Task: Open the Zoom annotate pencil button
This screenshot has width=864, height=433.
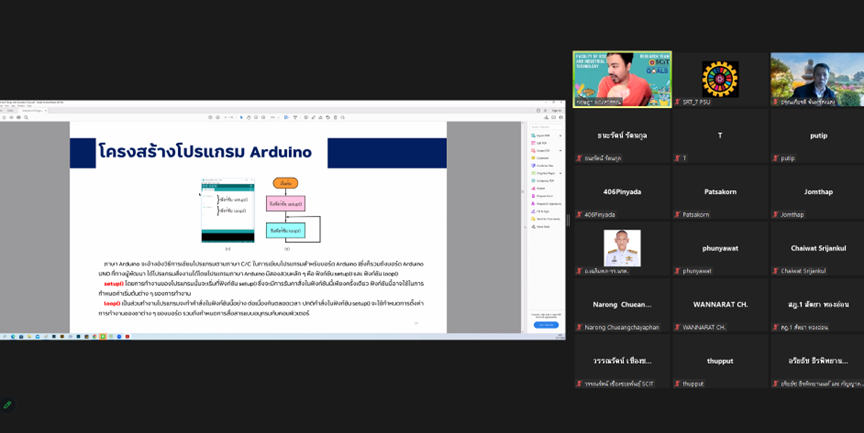Action: pos(7,405)
